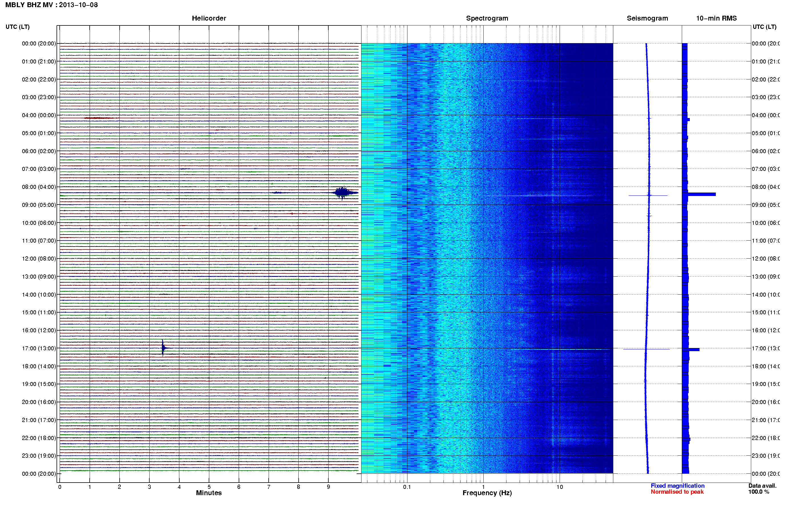812x508 pixels.
Task: Click the wide seismogram spike near 08:30
Action: click(x=648, y=195)
